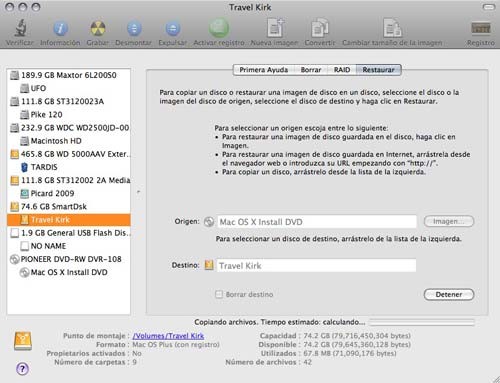Click the Expulsar eject icon
The image size is (500, 383).
(173, 29)
